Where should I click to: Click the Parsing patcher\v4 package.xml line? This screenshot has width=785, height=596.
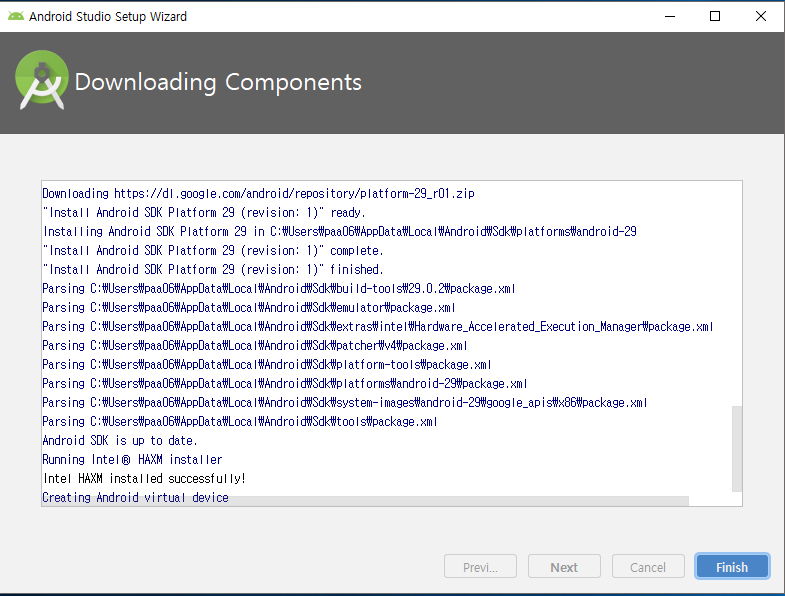click(x=255, y=346)
